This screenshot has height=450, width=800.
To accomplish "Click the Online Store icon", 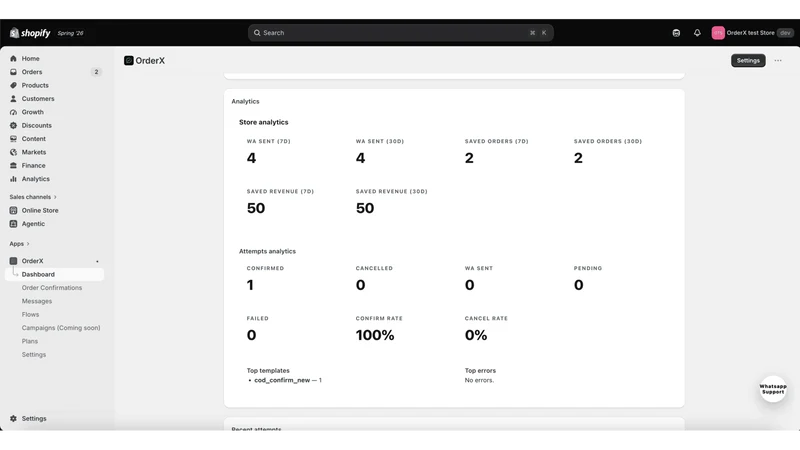I will coord(13,210).
